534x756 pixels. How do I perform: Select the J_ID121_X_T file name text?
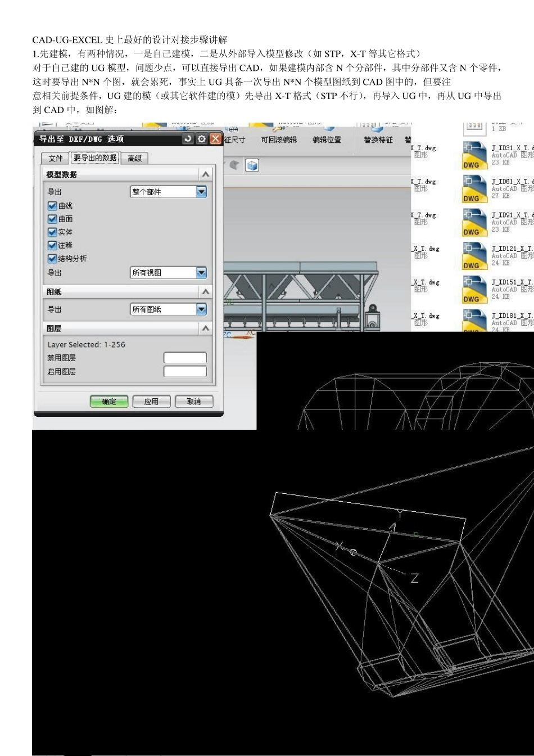pyautogui.click(x=513, y=249)
